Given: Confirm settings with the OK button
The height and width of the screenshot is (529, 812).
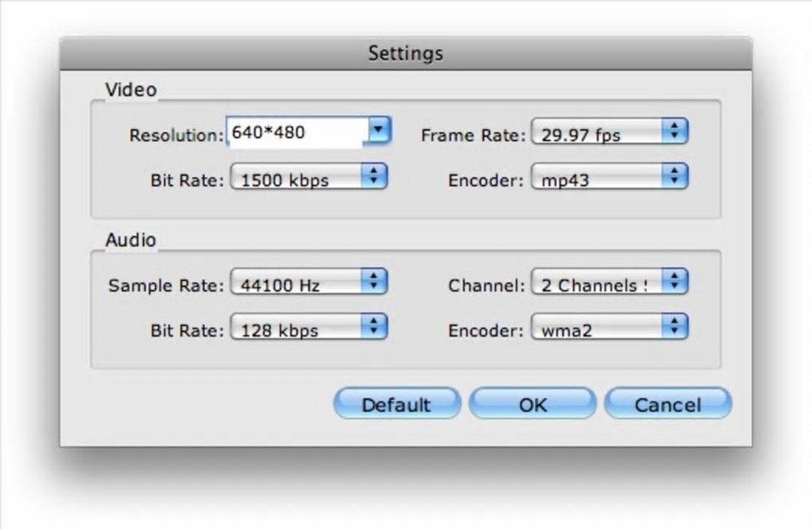Looking at the screenshot, I should 533,404.
